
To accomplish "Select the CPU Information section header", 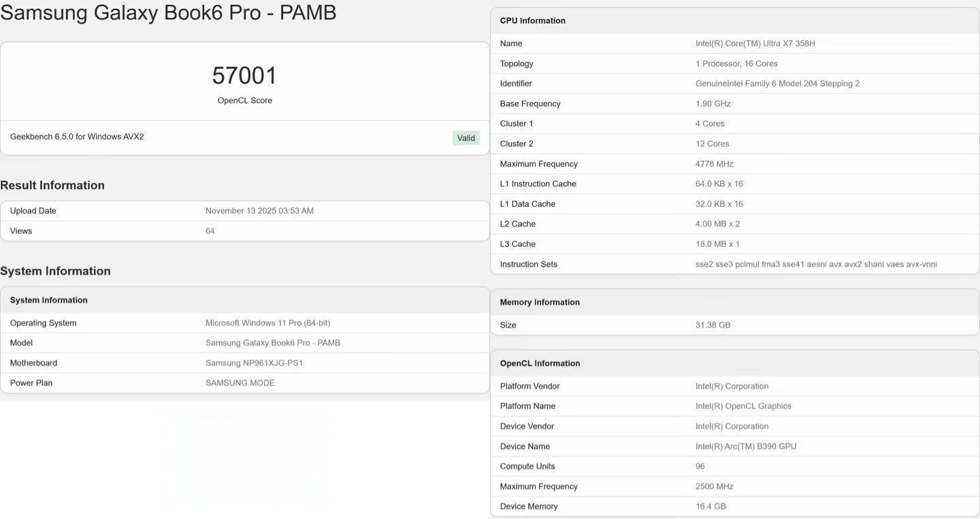I will click(x=532, y=20).
